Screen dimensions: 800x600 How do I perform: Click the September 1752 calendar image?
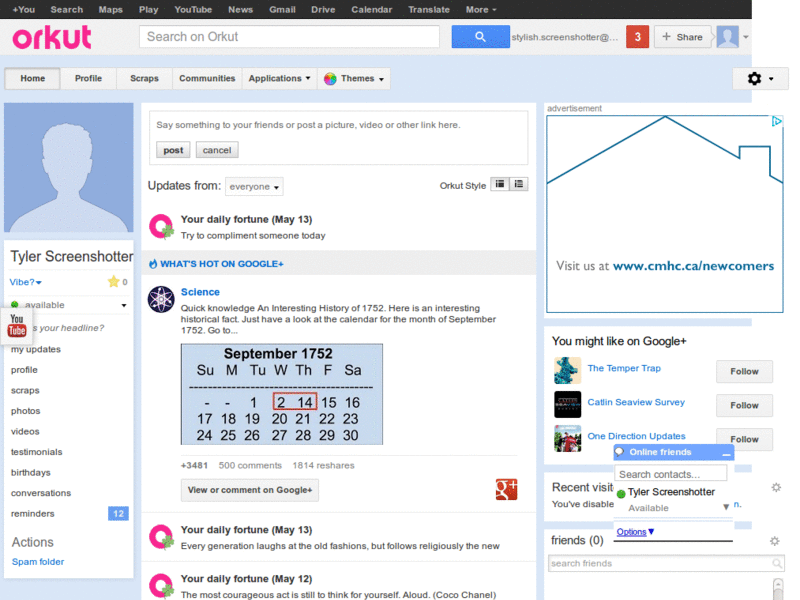point(282,394)
